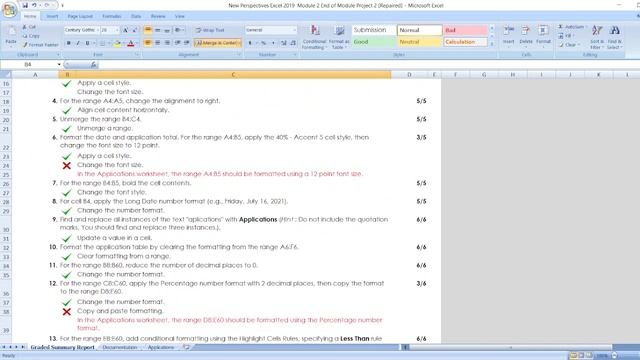Undo the last action
Viewport: 640px width, 360px height.
pos(34,5)
